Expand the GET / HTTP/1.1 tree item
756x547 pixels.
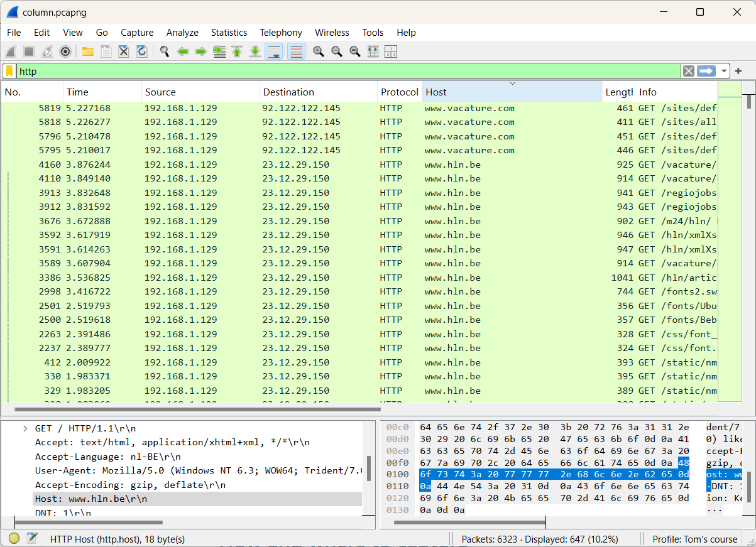coord(25,428)
